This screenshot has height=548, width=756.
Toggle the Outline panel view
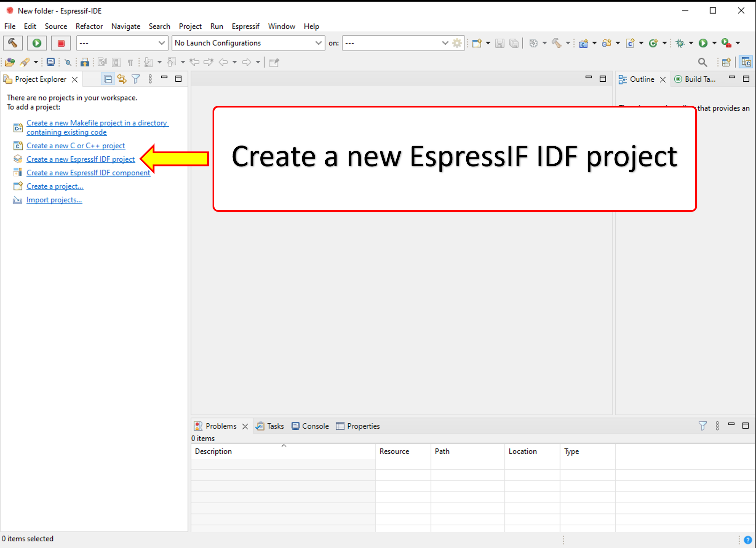640,78
